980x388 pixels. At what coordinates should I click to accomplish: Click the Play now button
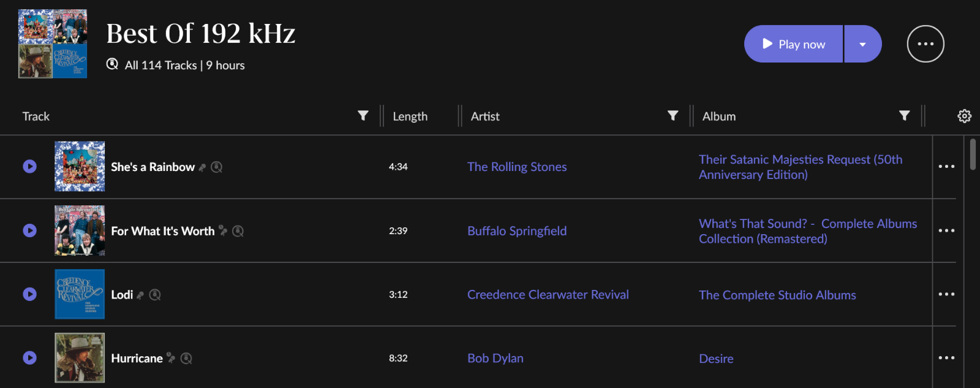tap(793, 44)
